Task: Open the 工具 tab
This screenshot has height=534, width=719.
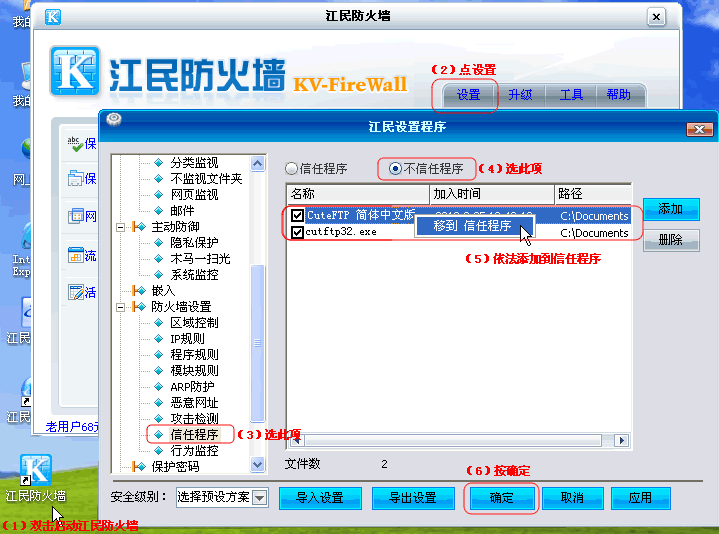Action: click(x=571, y=95)
